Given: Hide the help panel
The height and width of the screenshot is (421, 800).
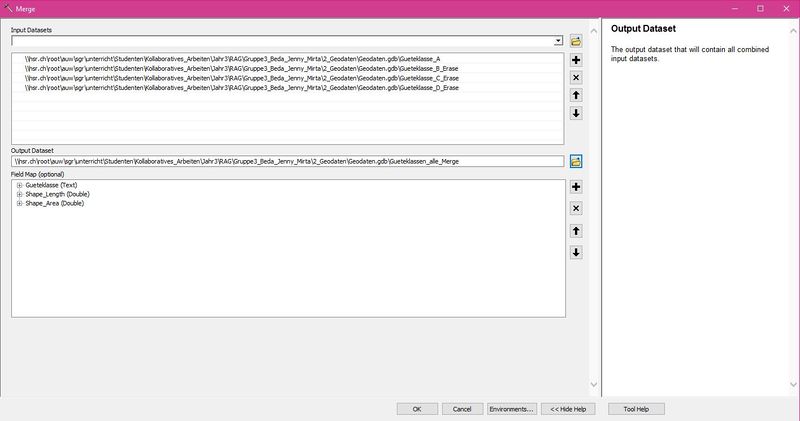Looking at the screenshot, I should pos(570,409).
